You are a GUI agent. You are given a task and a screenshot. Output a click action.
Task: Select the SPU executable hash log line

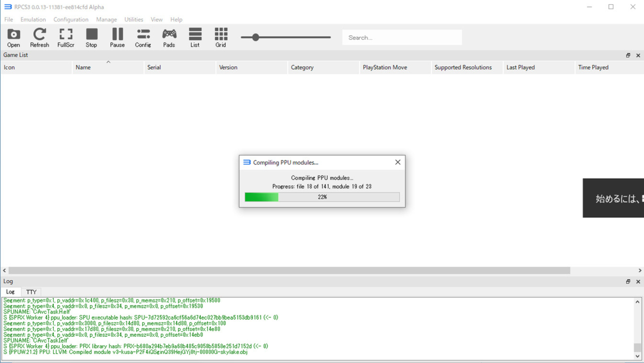pos(140,317)
